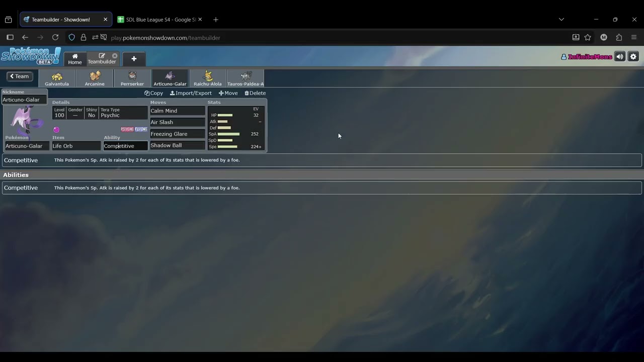Open a new room with plus button
The width and height of the screenshot is (644, 362).
pyautogui.click(x=134, y=59)
